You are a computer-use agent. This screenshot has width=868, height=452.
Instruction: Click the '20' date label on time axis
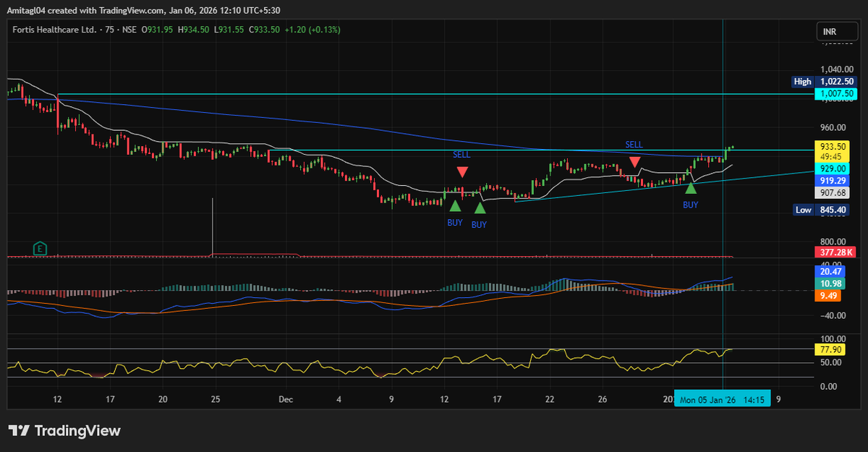click(163, 398)
